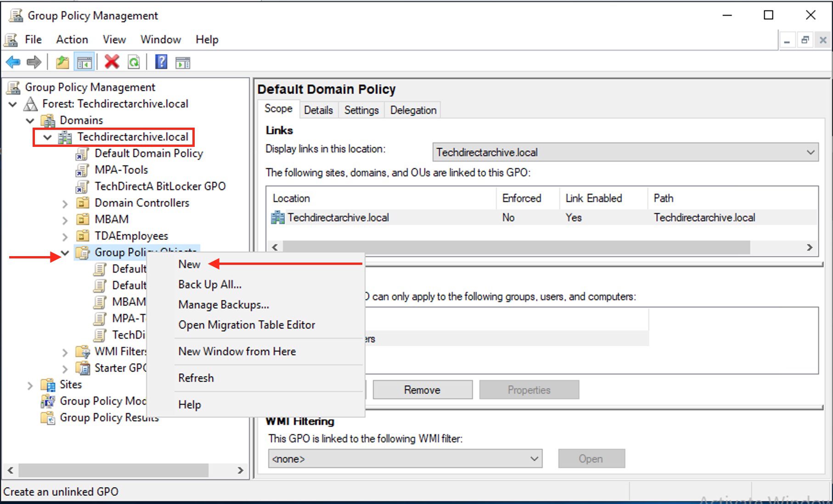Click the Default Domain Policy GPO link icon
Screen dimensions: 833x504
pyautogui.click(x=82, y=154)
